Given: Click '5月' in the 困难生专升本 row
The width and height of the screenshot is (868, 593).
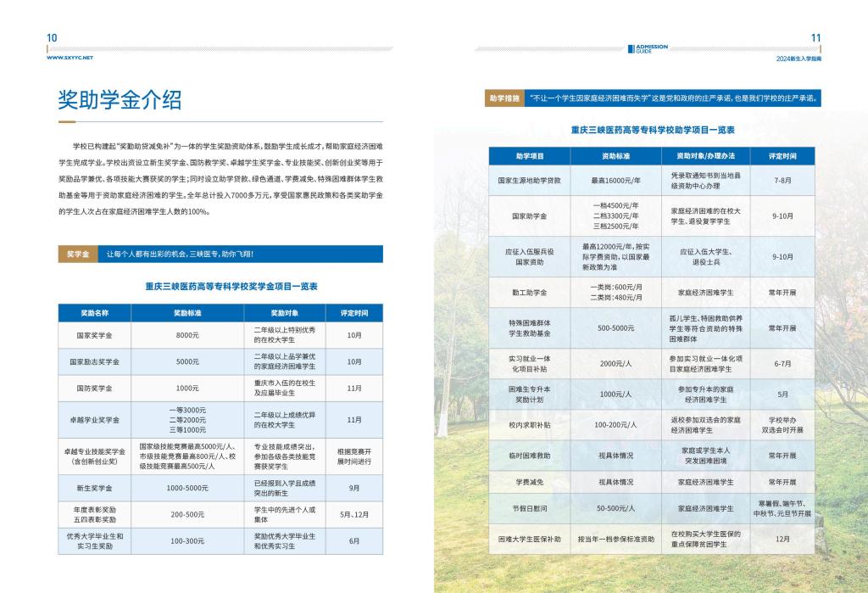Looking at the screenshot, I should point(782,394).
